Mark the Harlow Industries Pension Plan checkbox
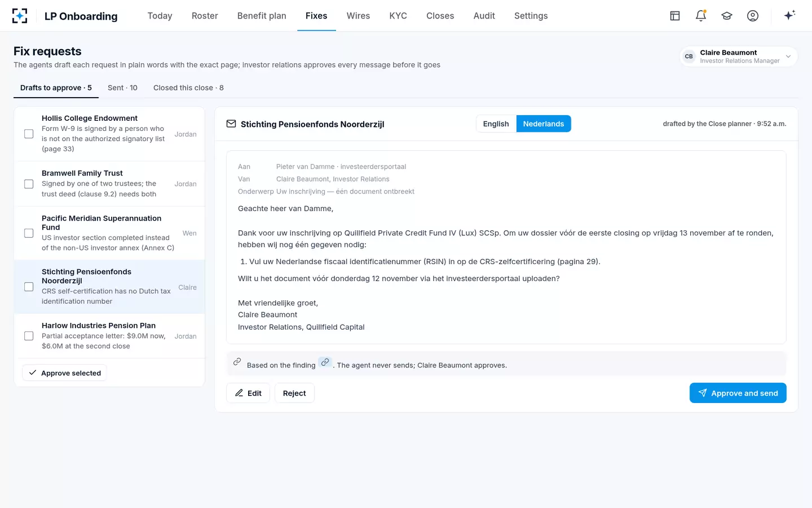 coord(29,336)
